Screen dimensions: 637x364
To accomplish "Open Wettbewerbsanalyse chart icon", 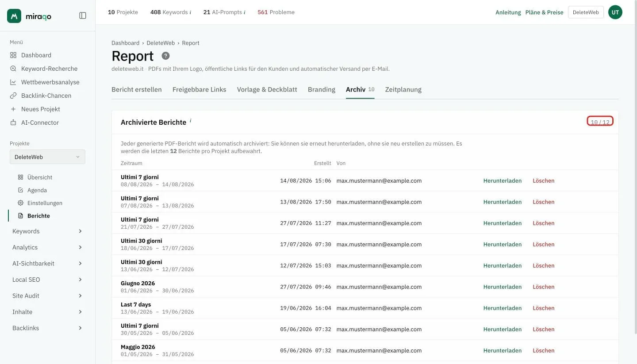I will (13, 82).
